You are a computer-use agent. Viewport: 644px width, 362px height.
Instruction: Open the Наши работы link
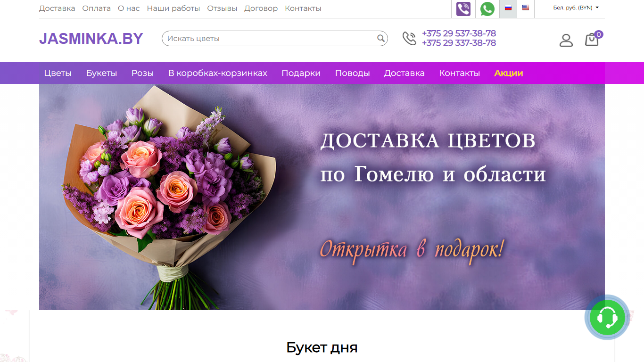(x=173, y=8)
